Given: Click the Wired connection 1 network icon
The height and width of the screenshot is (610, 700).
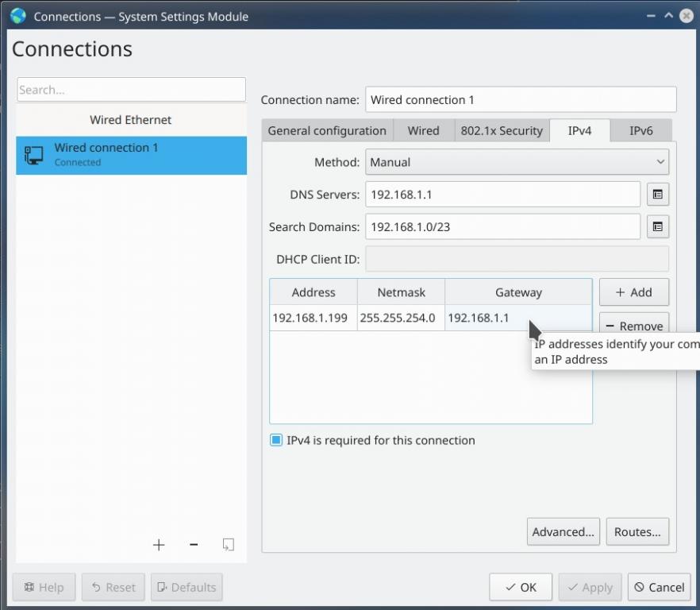Looking at the screenshot, I should tap(34, 155).
